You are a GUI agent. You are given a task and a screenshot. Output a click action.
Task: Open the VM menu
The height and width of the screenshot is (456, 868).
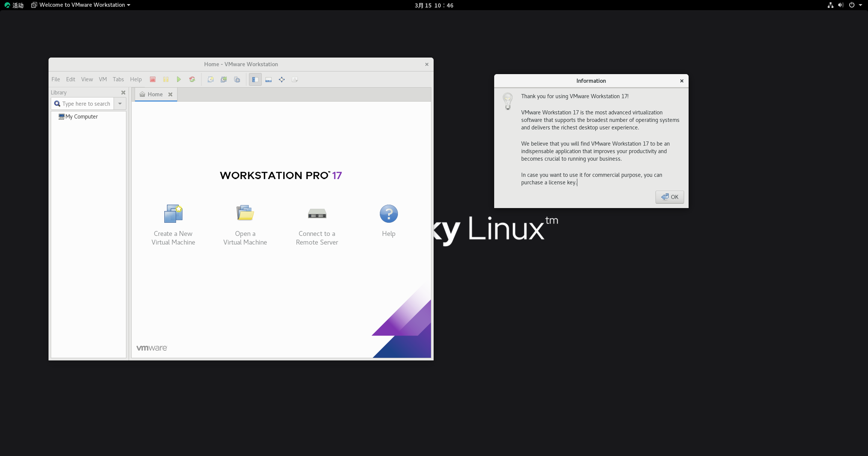tap(103, 79)
